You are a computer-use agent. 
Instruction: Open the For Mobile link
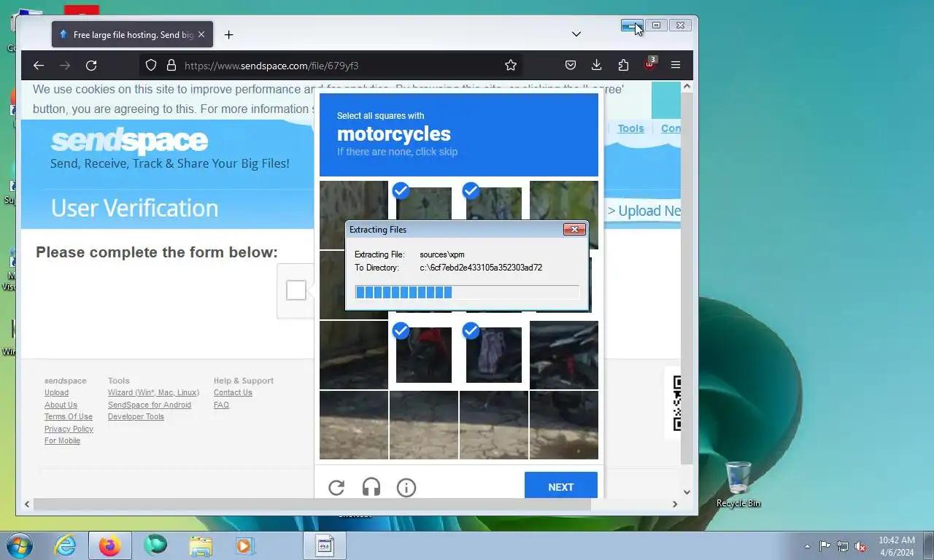tap(62, 441)
